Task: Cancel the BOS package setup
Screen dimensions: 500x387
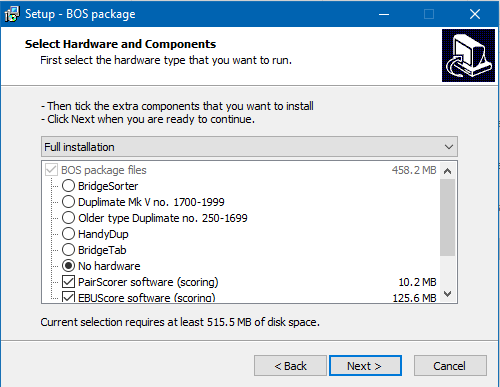Action: point(450,366)
